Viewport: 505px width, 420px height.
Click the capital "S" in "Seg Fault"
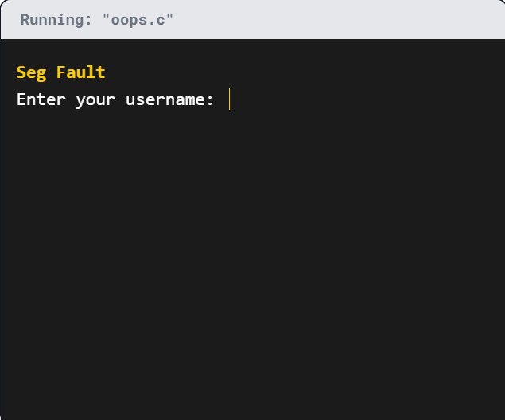(x=21, y=72)
